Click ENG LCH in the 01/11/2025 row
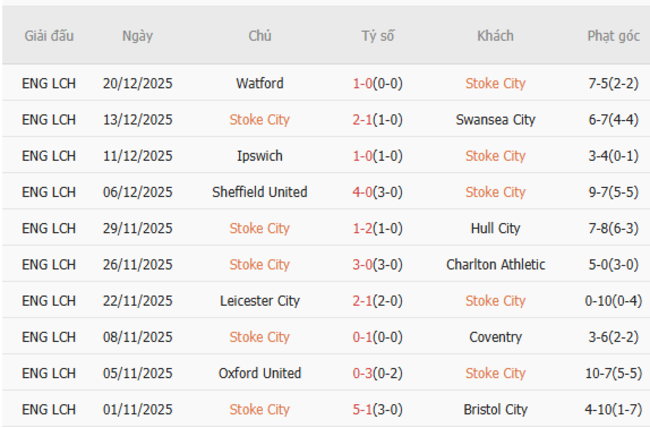Screen dimensions: 650x428 click(49, 409)
